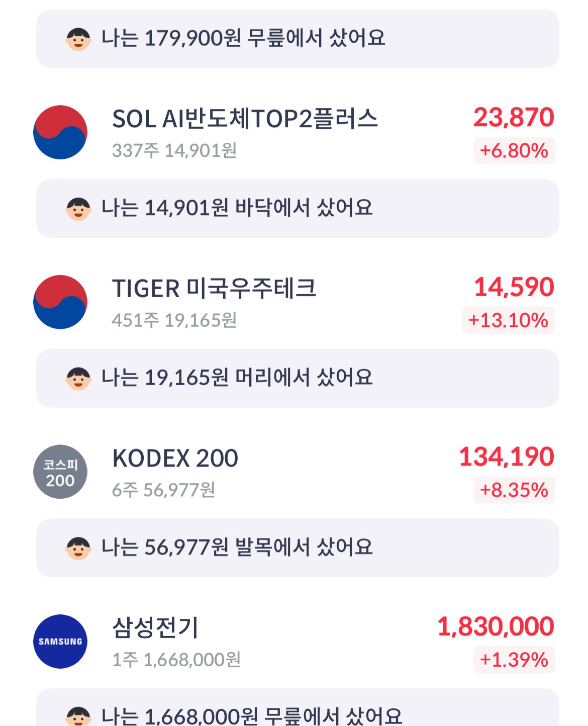Tap the +1.39% change badge
This screenshot has height=726, width=588.
point(514,660)
